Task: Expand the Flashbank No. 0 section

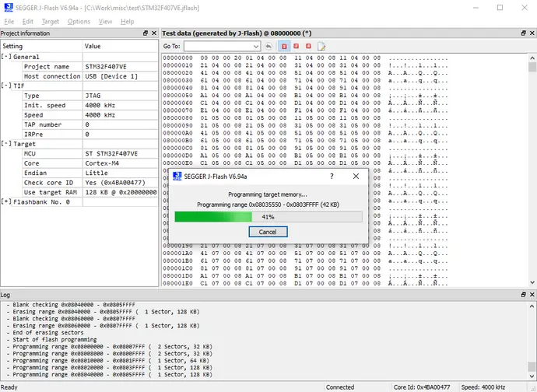Action: 6,201
